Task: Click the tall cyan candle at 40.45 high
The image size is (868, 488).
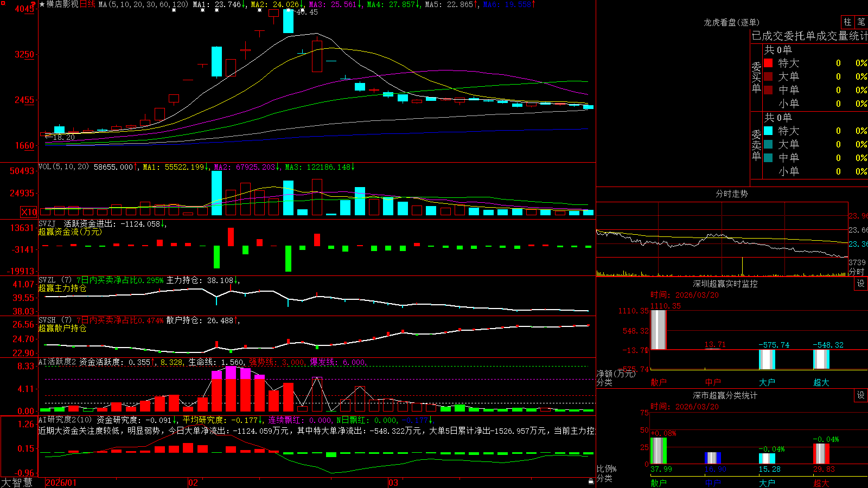Action: [x=288, y=21]
